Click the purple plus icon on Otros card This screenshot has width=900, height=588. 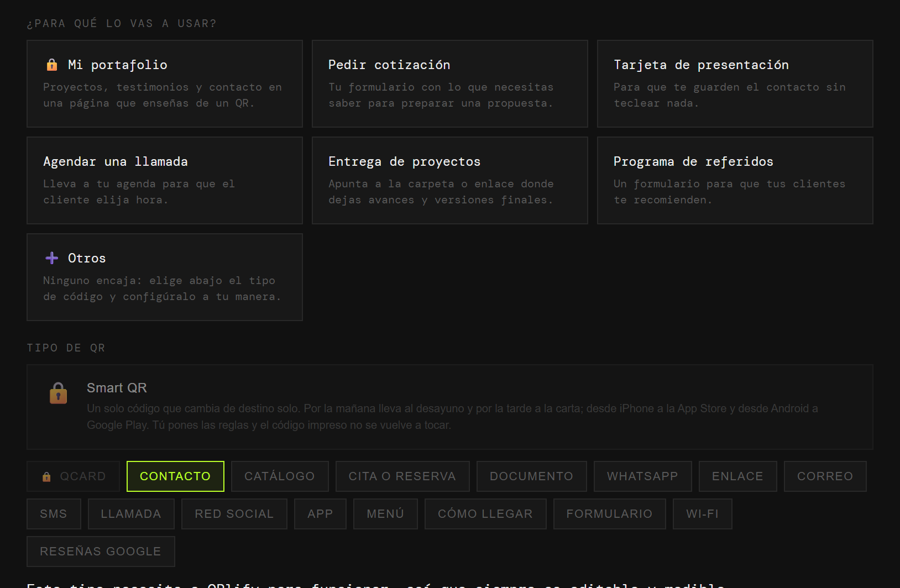click(52, 258)
